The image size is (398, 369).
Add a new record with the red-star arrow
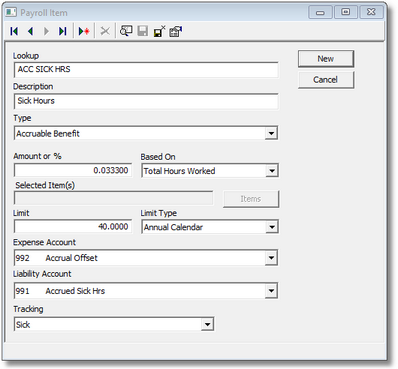click(x=84, y=31)
